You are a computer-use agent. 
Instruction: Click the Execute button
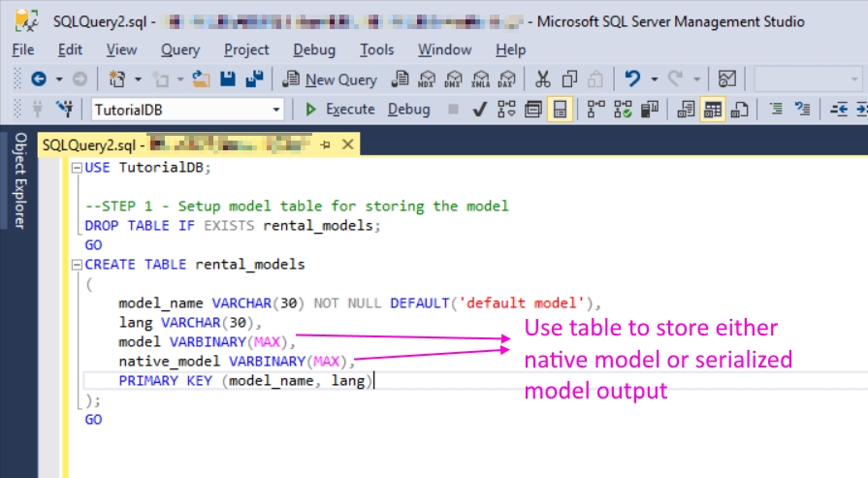(x=340, y=109)
